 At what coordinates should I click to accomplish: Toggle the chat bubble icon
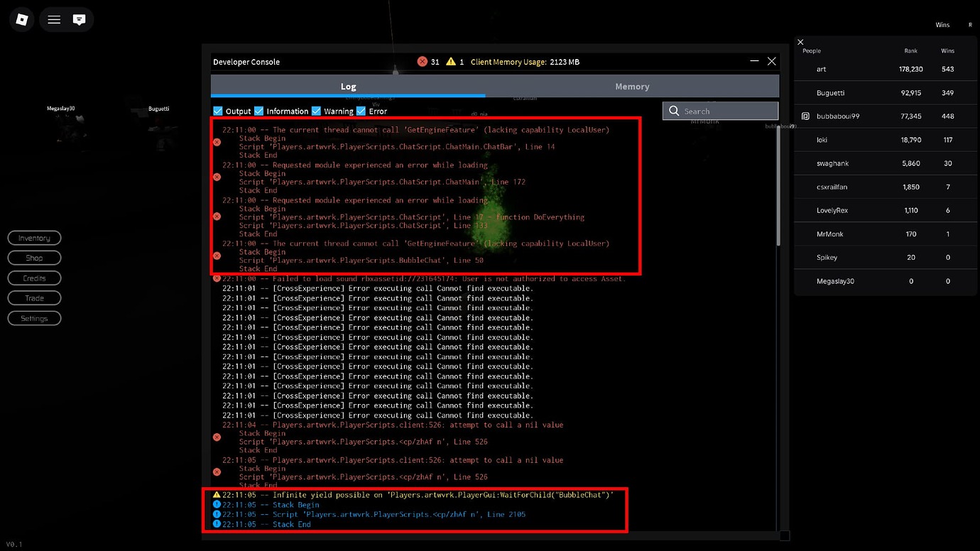point(79,19)
